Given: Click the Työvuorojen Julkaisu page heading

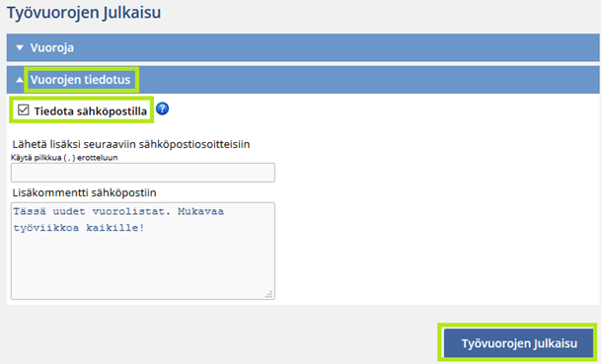Looking at the screenshot, I should tap(84, 12).
